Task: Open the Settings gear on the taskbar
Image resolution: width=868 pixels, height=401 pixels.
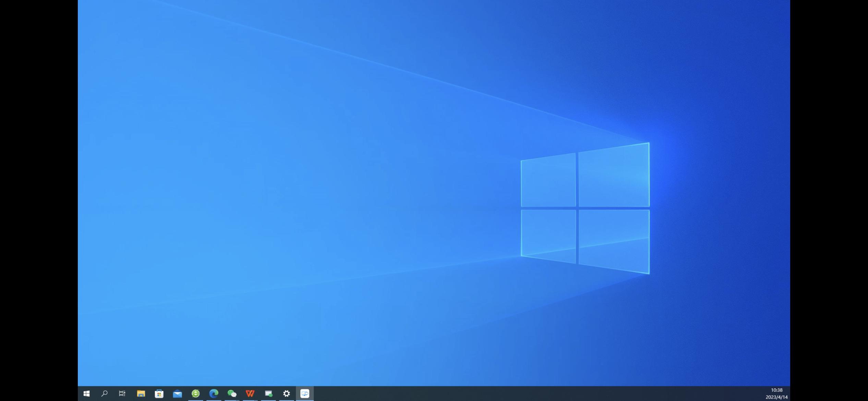Action: (287, 393)
